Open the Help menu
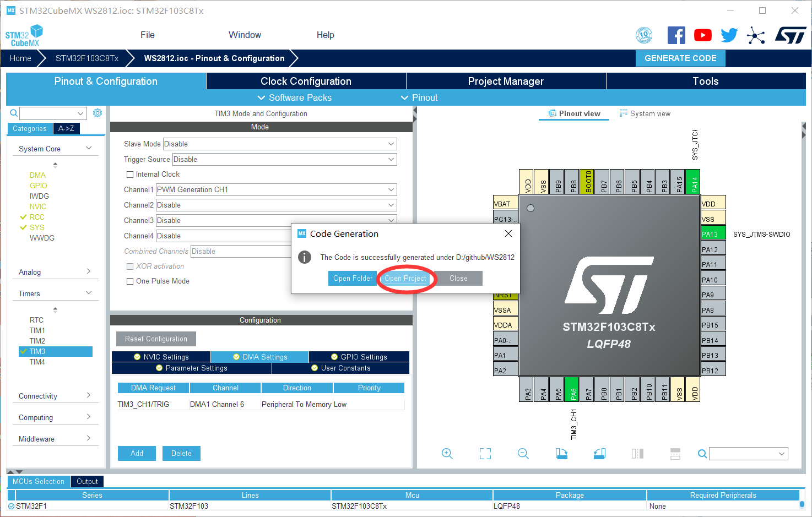The image size is (812, 517). pyautogui.click(x=326, y=35)
